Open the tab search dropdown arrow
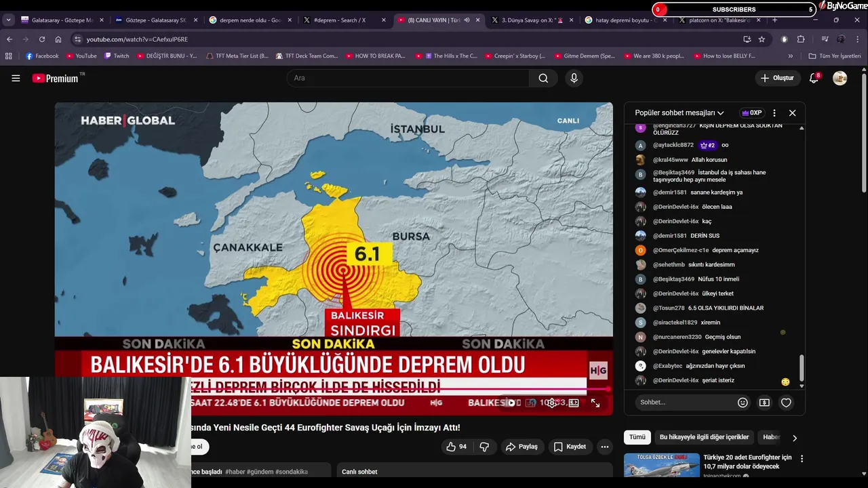Viewport: 868px width, 488px height. pyautogui.click(x=8, y=20)
